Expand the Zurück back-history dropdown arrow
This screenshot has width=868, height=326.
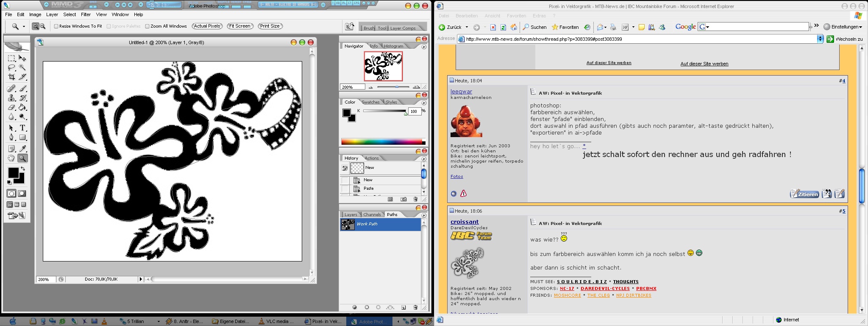(467, 27)
